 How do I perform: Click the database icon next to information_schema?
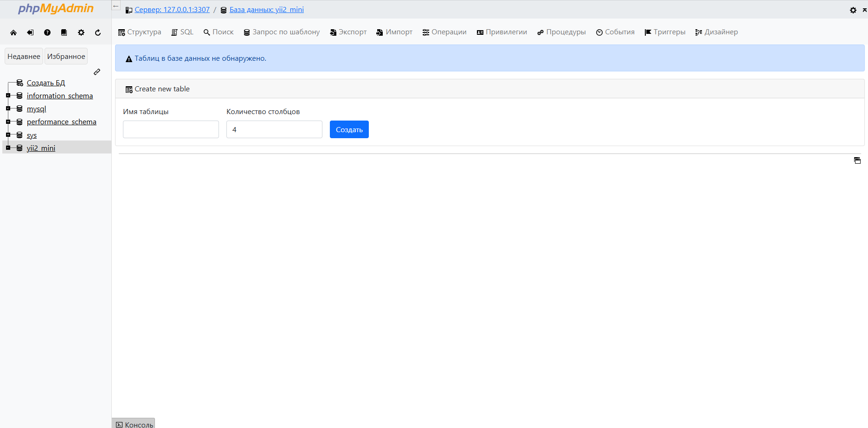[x=19, y=96]
